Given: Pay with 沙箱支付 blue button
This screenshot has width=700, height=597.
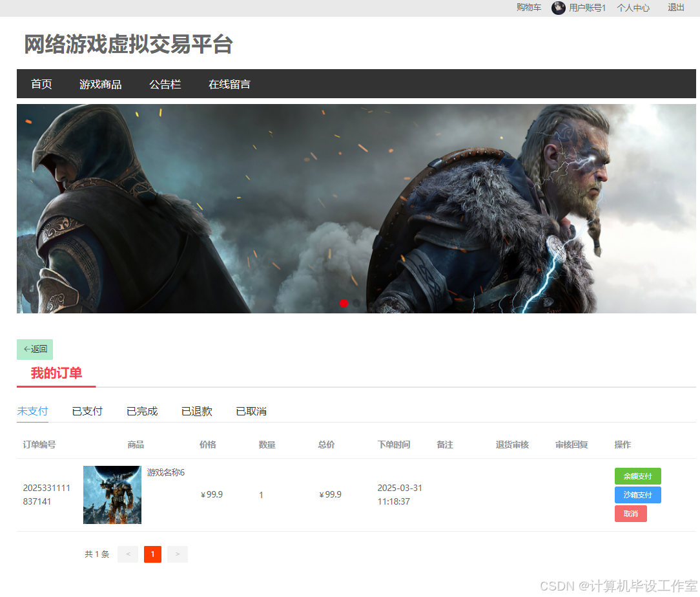Looking at the screenshot, I should (x=637, y=495).
